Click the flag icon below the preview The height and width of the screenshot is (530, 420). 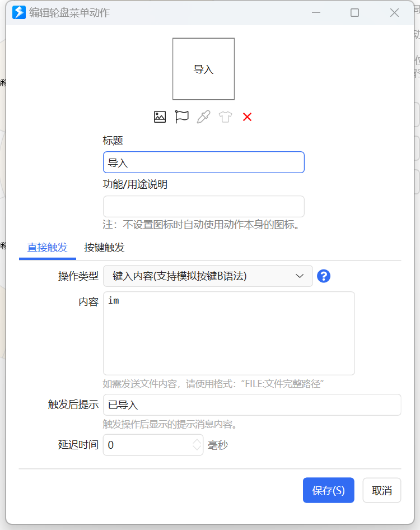(181, 117)
